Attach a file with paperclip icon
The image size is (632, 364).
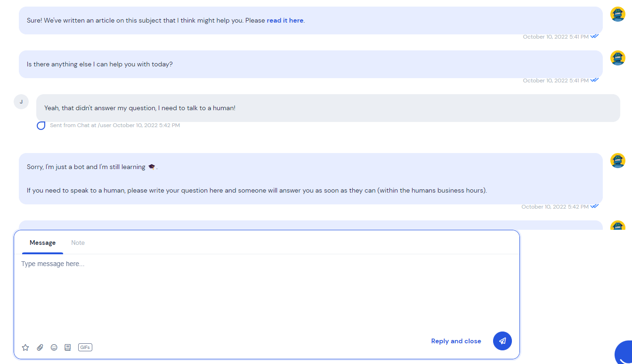pos(40,348)
